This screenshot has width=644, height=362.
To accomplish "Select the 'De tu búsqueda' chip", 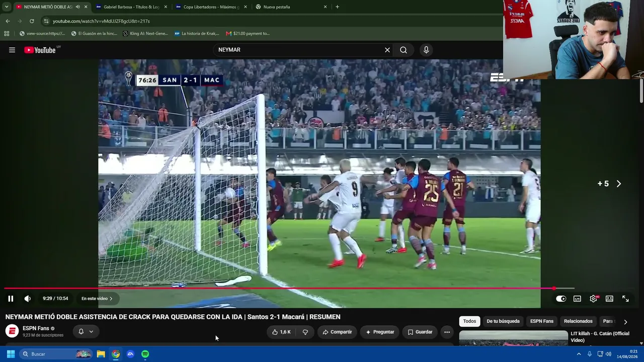I will (x=503, y=321).
